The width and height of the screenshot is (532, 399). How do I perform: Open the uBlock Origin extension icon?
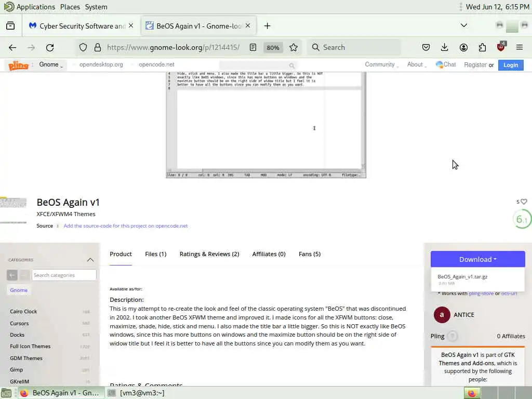(501, 47)
